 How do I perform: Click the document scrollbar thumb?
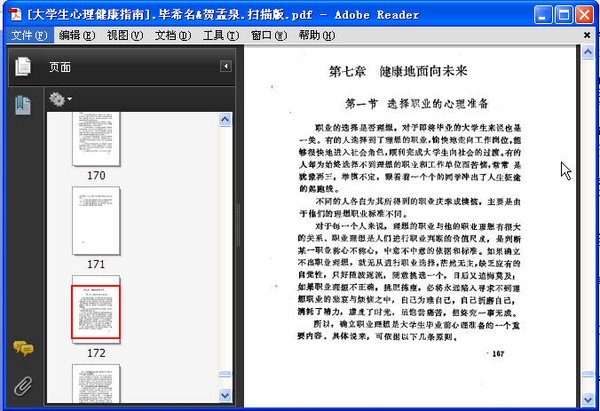[x=588, y=374]
